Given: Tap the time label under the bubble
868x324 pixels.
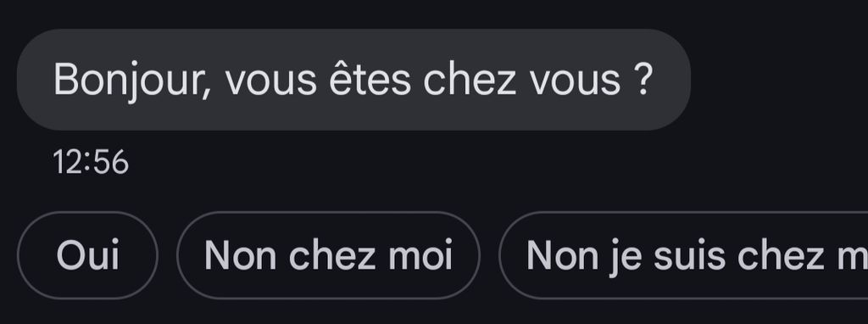Looking at the screenshot, I should point(91,163).
